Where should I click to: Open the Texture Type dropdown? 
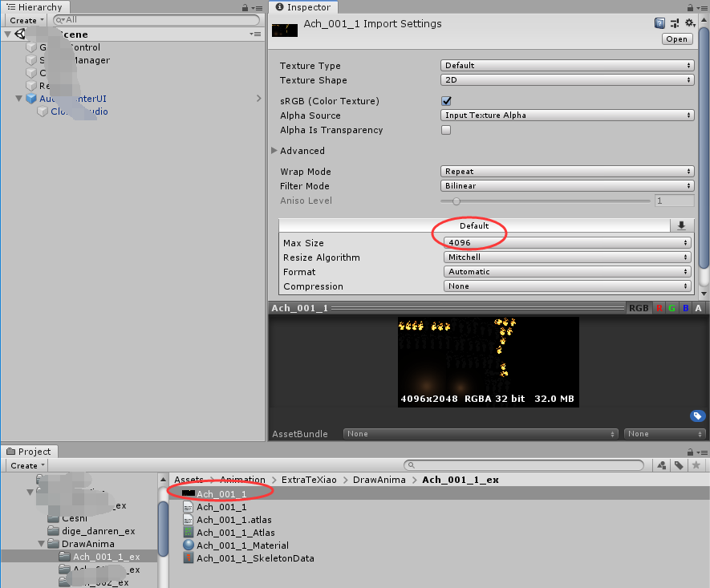(567, 65)
